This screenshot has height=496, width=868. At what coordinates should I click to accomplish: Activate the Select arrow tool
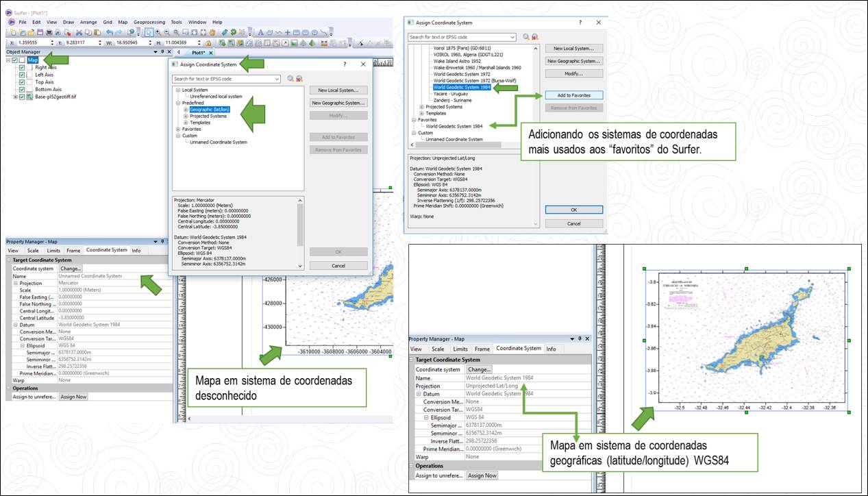point(149,32)
